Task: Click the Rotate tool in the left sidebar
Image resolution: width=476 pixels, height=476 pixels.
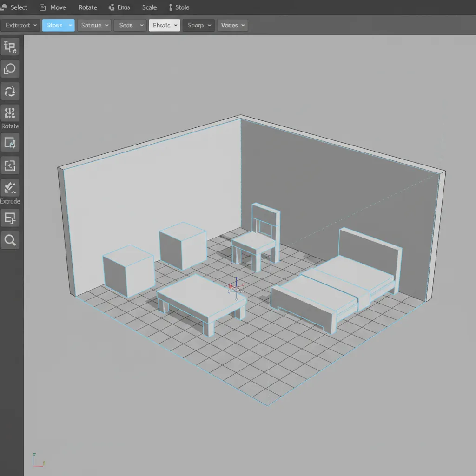Action: click(10, 114)
